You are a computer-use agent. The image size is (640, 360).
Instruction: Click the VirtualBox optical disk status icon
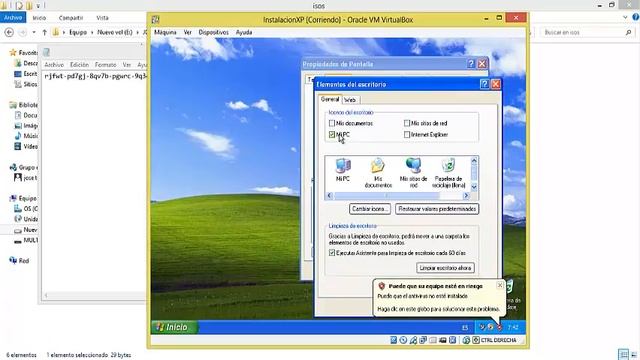coord(403,340)
